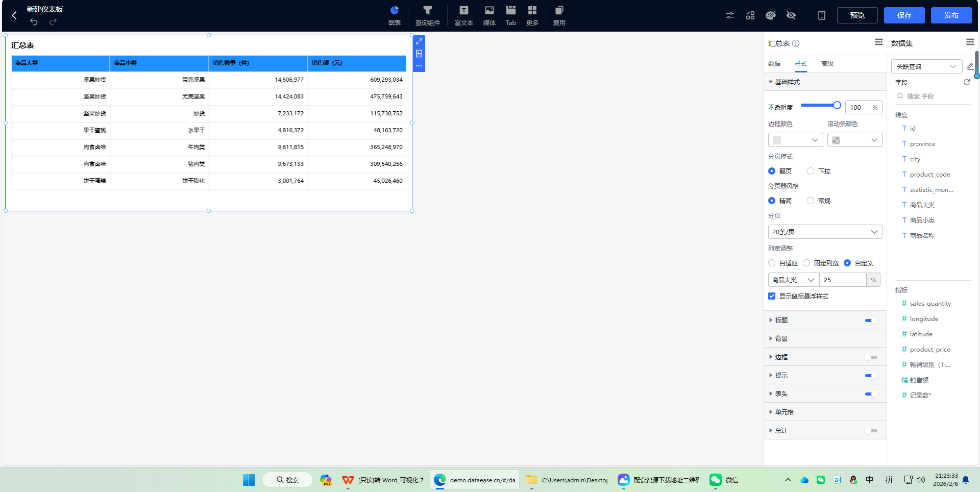
Task: Expand the 总计 section arrow
Action: point(771,430)
